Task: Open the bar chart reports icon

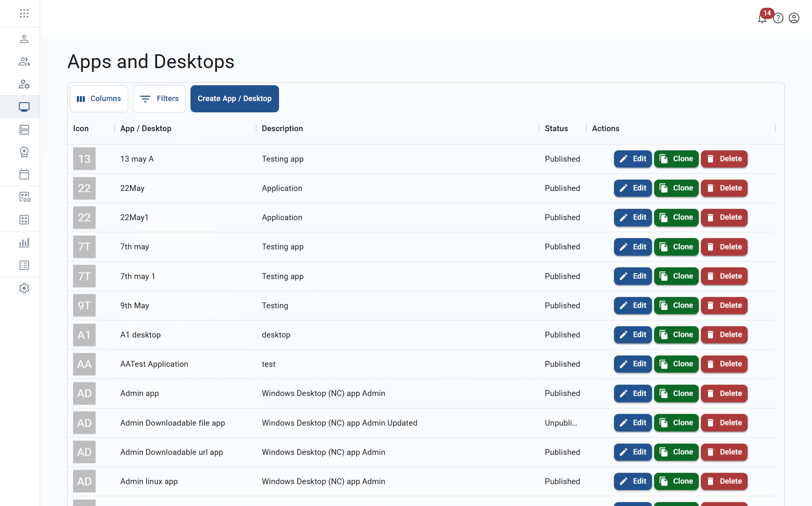Action: click(24, 243)
